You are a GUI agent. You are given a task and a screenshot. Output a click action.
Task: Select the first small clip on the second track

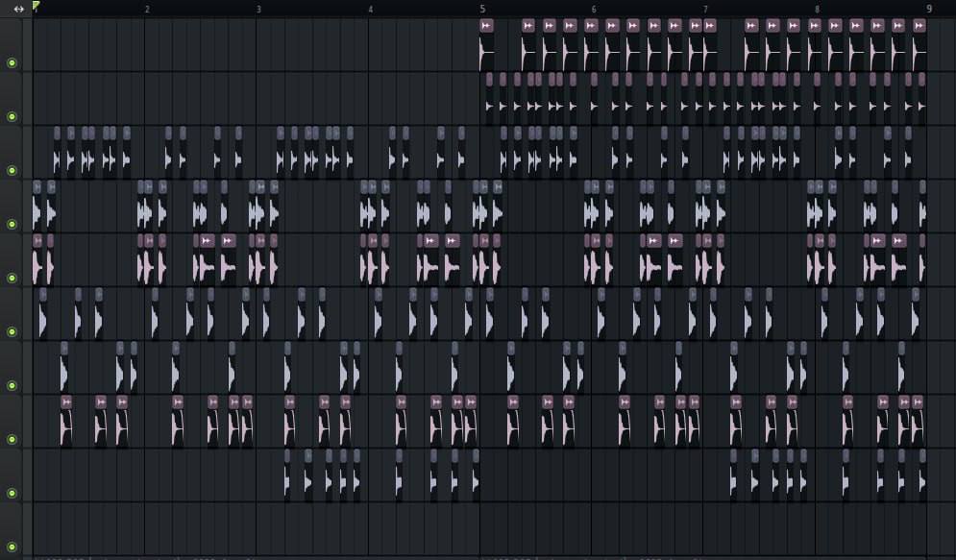489,99
